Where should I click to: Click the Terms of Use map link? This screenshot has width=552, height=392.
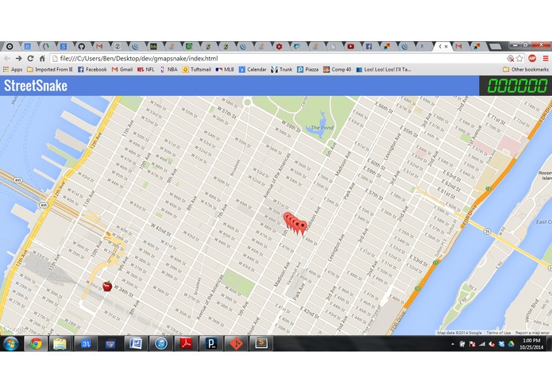click(x=499, y=332)
